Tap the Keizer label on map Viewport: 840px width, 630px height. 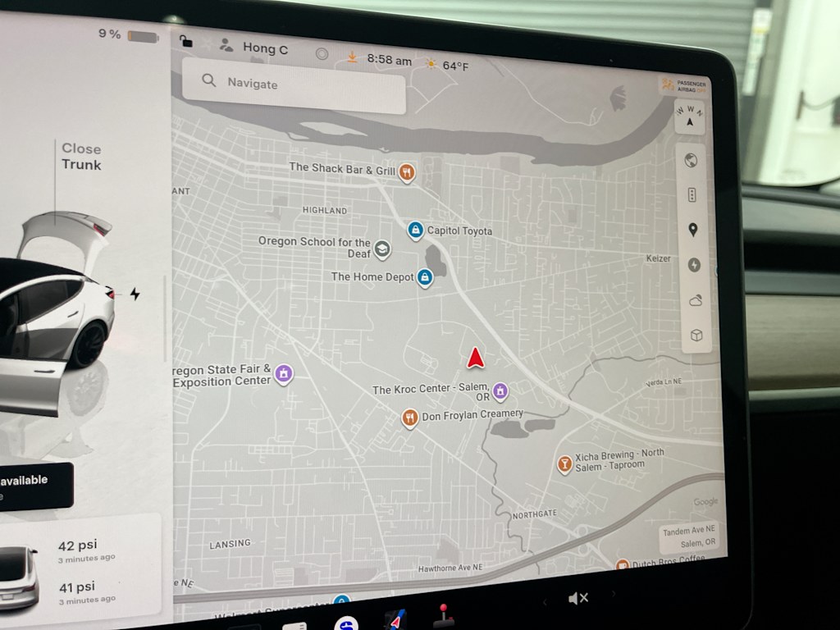coord(658,258)
